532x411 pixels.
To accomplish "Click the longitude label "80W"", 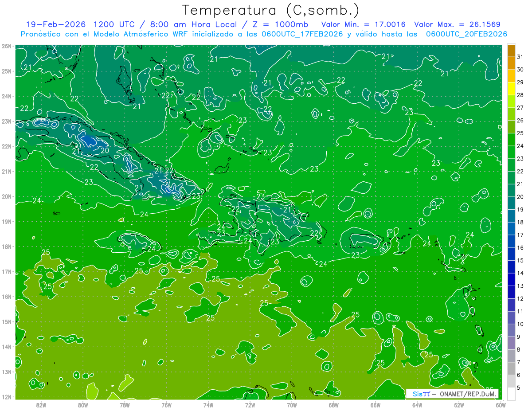I will pyautogui.click(x=83, y=405).
